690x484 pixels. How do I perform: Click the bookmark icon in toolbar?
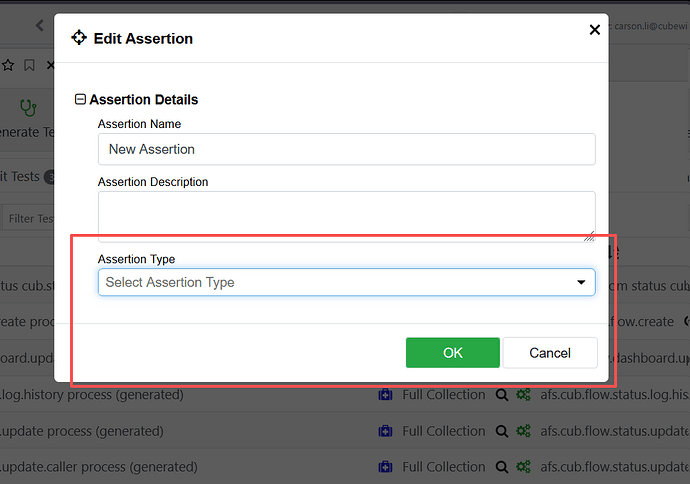click(29, 65)
